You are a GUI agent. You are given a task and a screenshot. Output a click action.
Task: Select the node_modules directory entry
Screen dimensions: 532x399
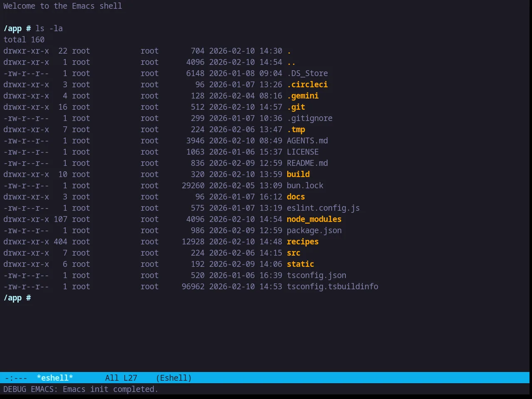314,219
